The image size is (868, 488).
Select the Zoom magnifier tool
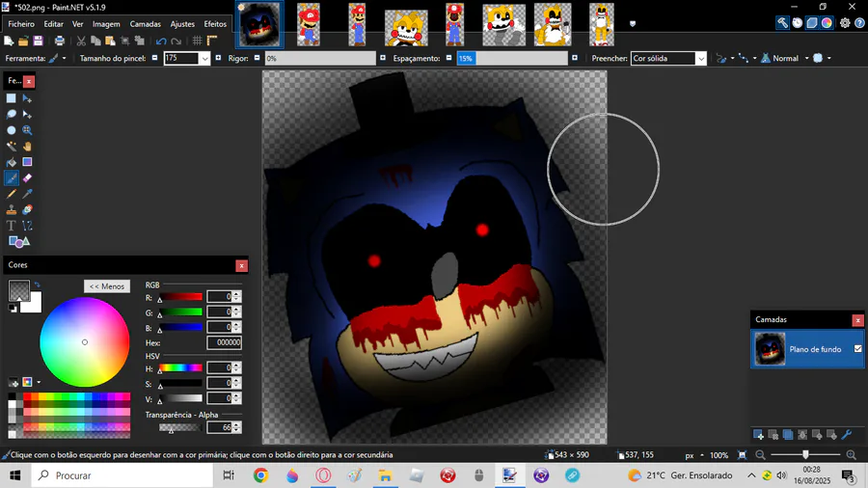point(27,130)
